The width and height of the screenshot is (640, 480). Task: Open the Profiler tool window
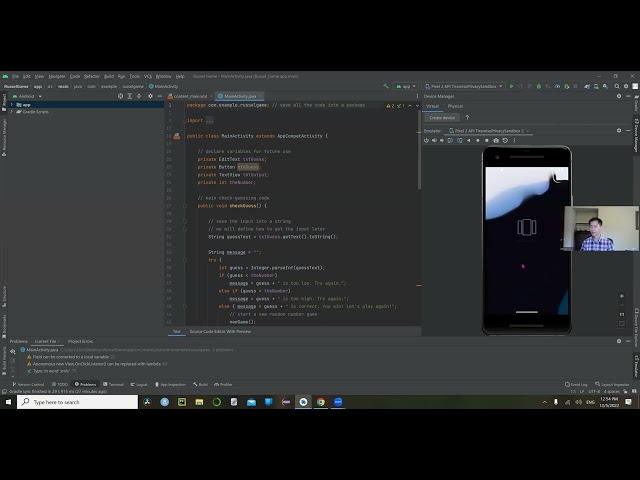coord(223,384)
